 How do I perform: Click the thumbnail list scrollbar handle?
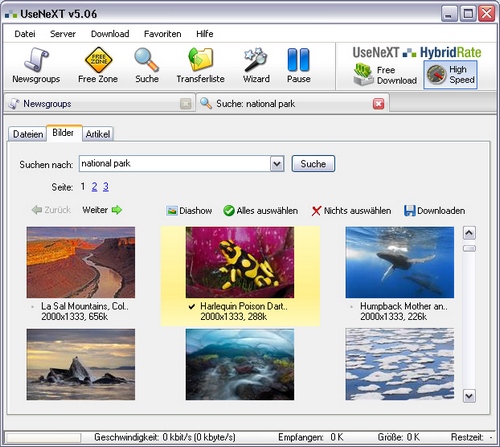[x=469, y=248]
